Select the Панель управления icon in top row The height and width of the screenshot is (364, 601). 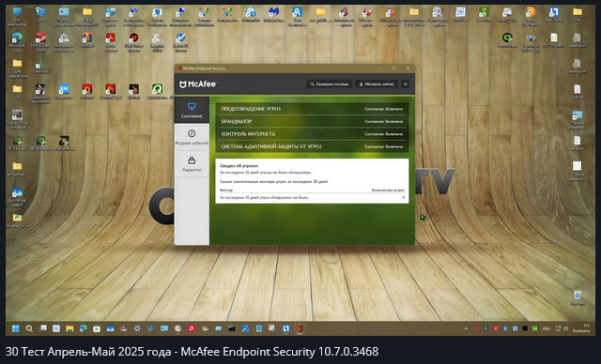tap(64, 17)
